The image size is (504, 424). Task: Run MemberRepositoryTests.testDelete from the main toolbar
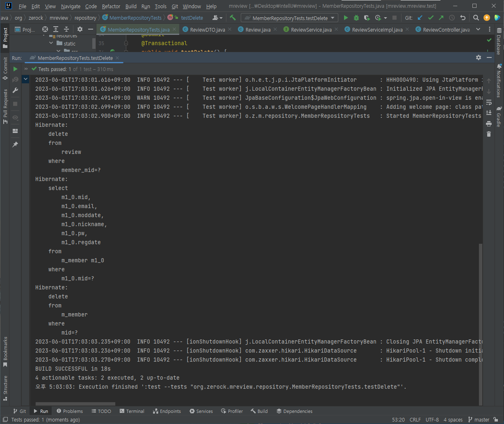tap(346, 18)
